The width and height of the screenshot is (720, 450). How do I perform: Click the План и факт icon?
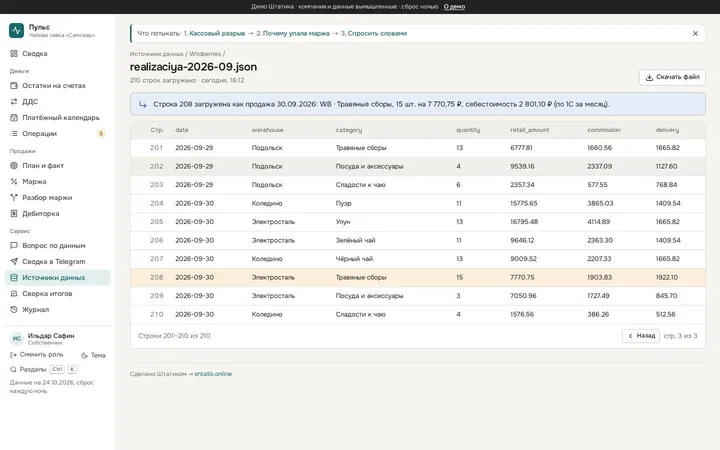tap(14, 166)
